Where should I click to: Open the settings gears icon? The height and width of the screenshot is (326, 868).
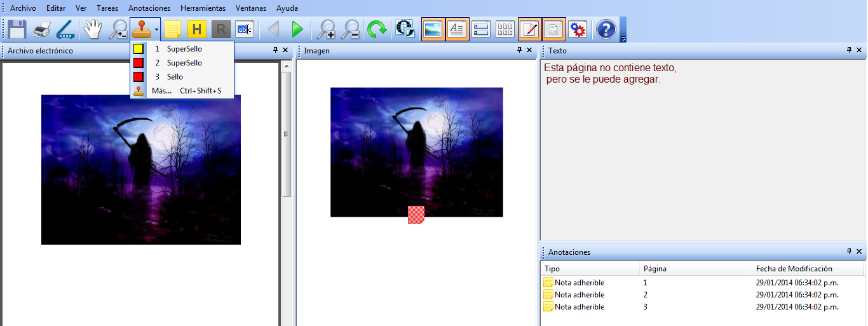578,29
